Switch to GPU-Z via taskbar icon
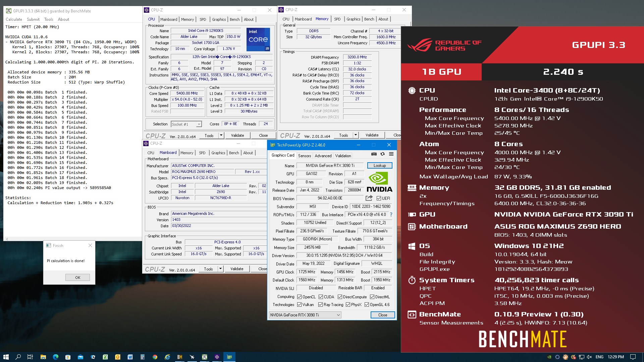Screen dimensions: 644x362 coord(229,357)
